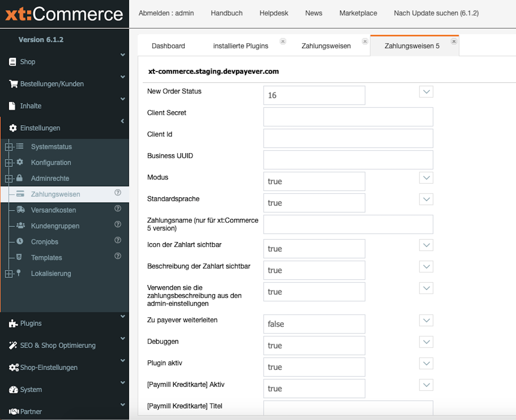Click the Business UUID input field
This screenshot has height=420, width=516.
pos(348,160)
